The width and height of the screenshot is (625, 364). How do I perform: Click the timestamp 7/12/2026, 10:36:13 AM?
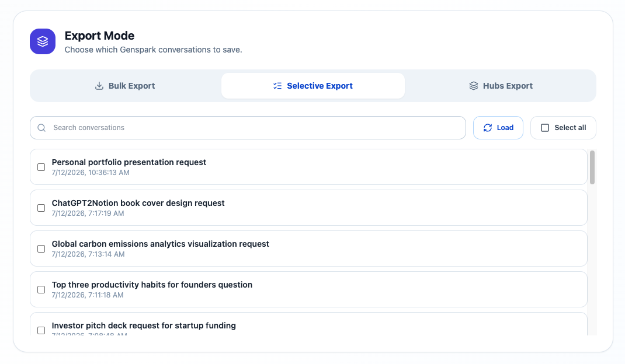tap(91, 173)
